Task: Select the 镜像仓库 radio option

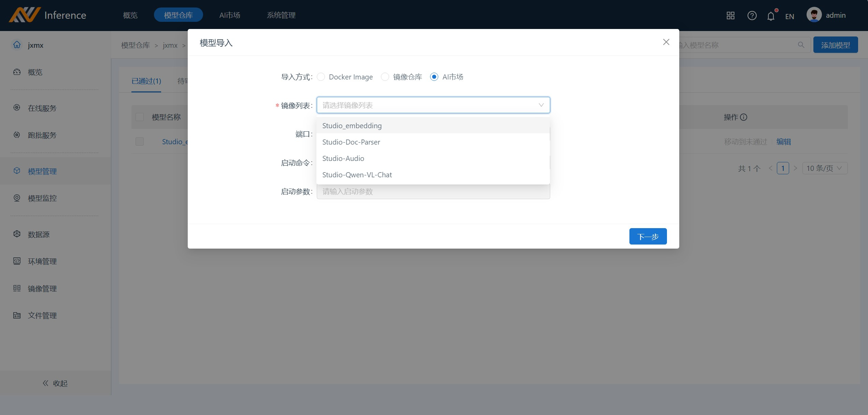Action: tap(385, 77)
